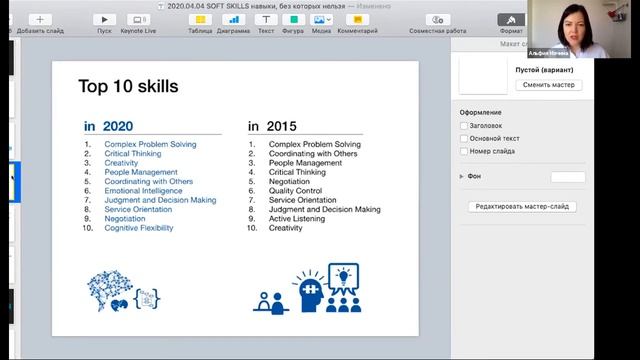Add a text box with Текст icon
Viewport: 640px width, 360px height.
click(x=266, y=20)
